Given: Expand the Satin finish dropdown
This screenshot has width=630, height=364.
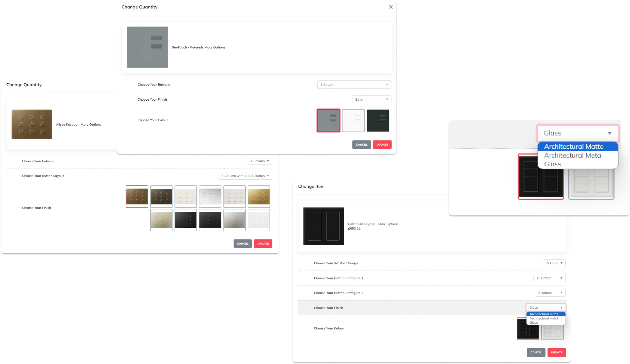Looking at the screenshot, I should [x=371, y=99].
